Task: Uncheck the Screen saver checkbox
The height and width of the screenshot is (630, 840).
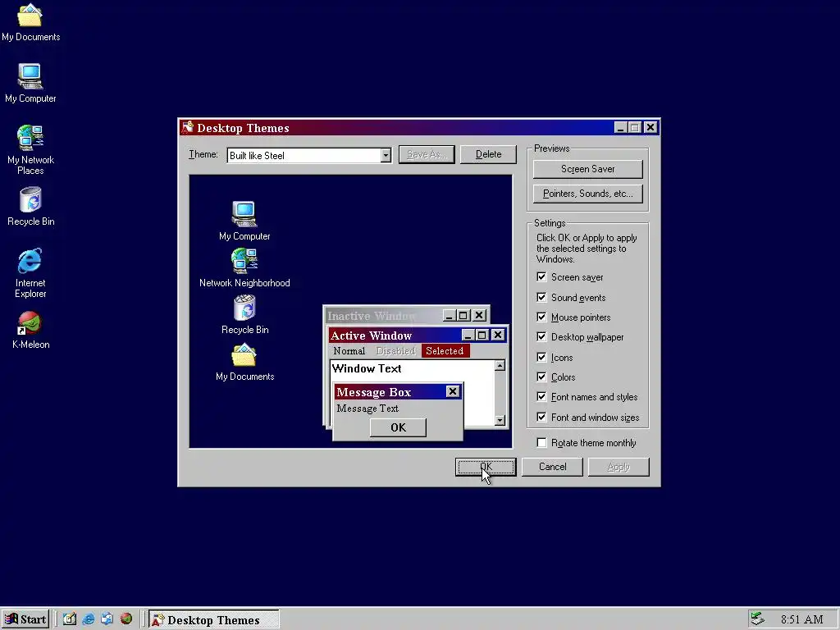Action: [x=541, y=277]
